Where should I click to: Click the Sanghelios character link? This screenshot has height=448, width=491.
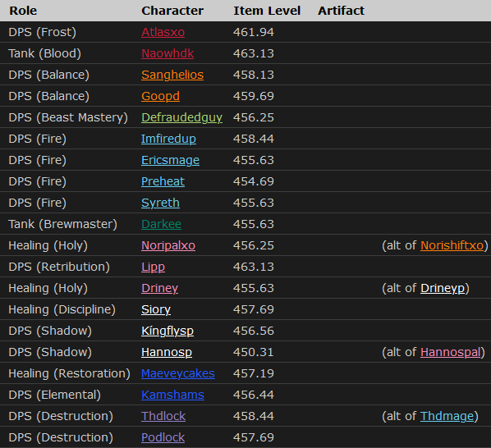click(172, 75)
